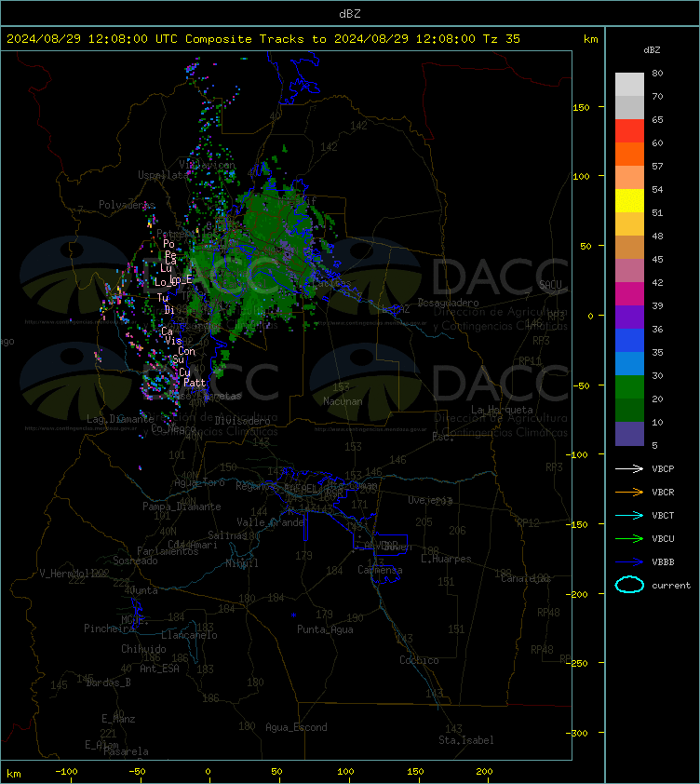Click the VBCU legend label
Screen dimensions: 700x784
pyautogui.click(x=663, y=538)
